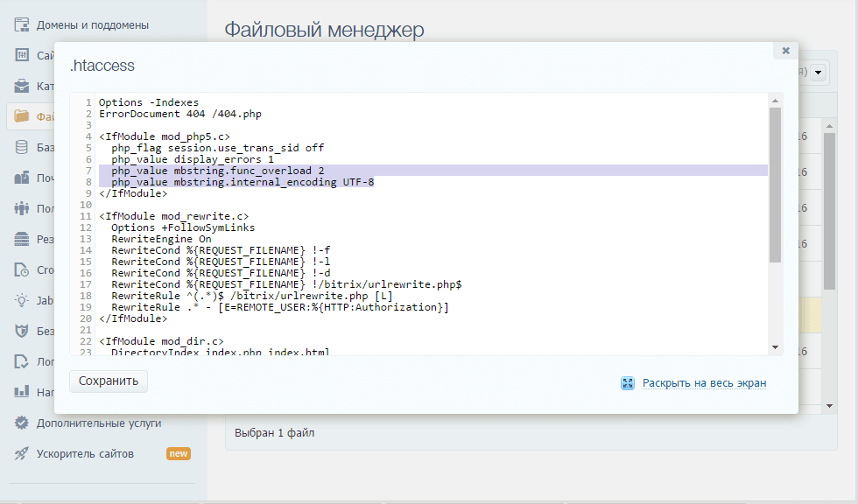
Task: Click the Jabber lightbulb icon
Action: pyautogui.click(x=22, y=300)
